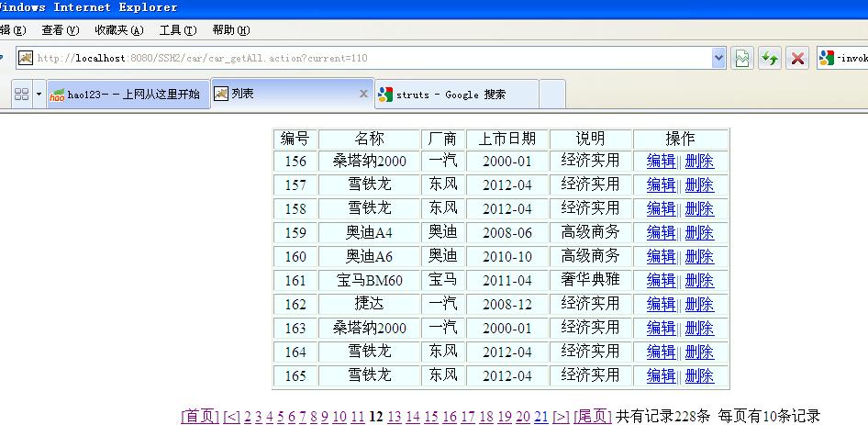Image resolution: width=868 pixels, height=425 pixels.
Task: Switch to the struts Google 搜索 tab
Action: 457,95
